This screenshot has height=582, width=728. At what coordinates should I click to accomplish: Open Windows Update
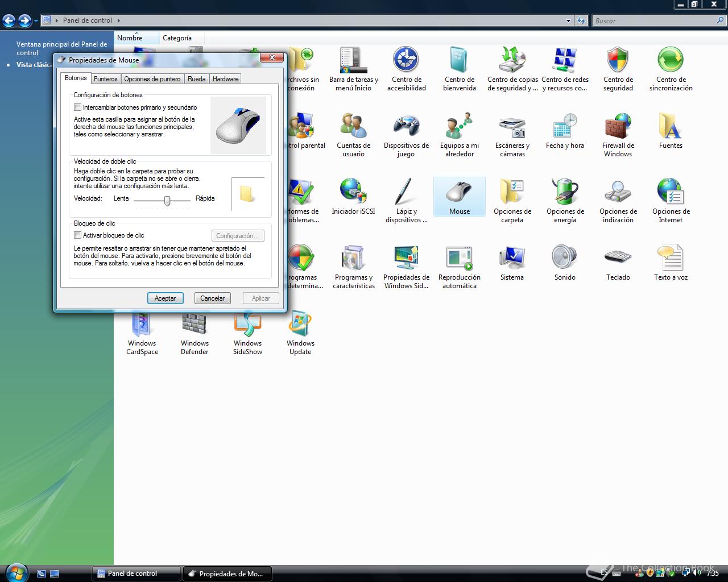(x=300, y=334)
